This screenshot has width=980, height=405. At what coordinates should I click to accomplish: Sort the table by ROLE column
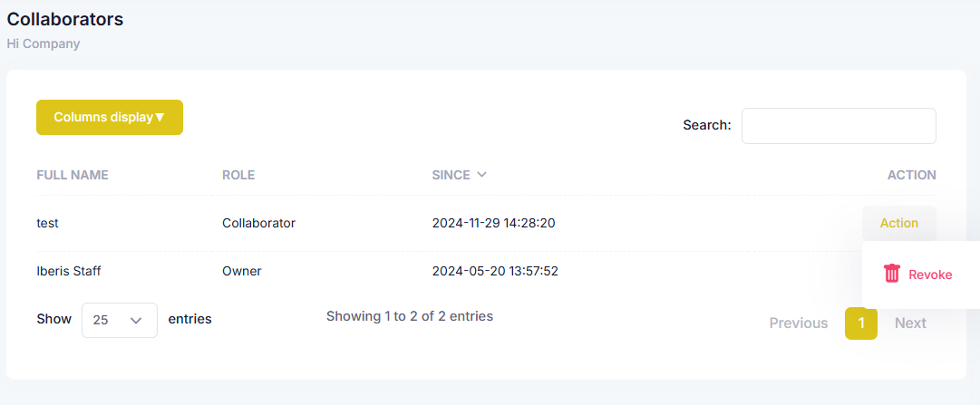238,175
